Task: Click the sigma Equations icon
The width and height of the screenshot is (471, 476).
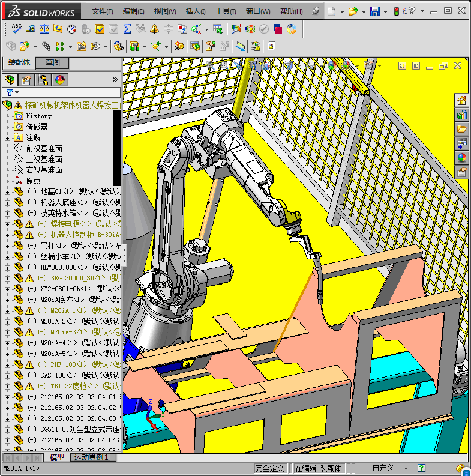Action: click(127, 29)
